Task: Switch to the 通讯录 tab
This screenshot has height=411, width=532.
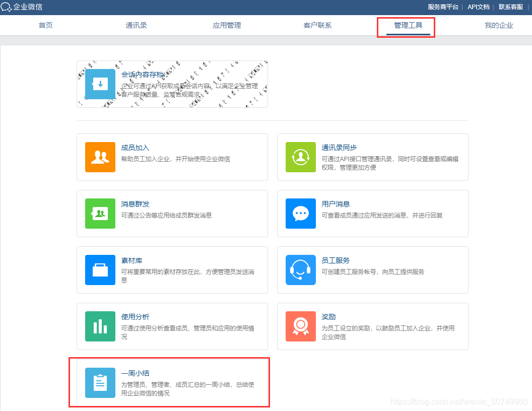Action: coord(136,25)
